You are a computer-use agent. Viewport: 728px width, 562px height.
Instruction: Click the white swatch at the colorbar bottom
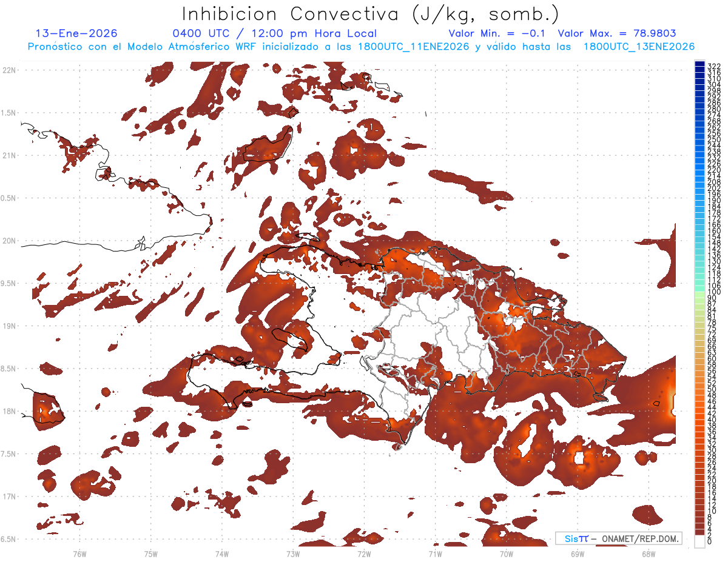pyautogui.click(x=699, y=541)
